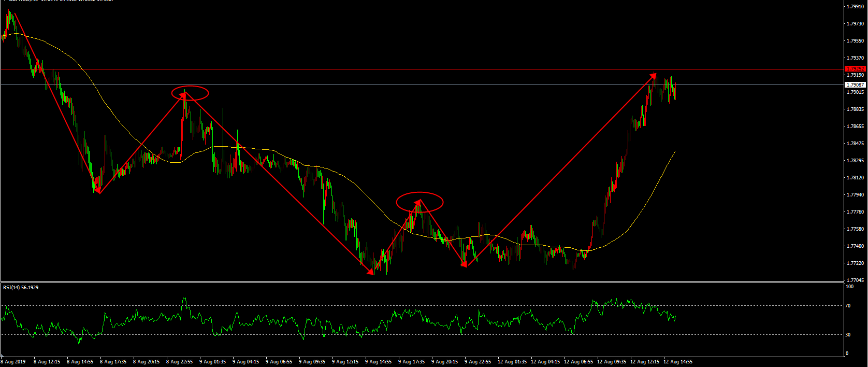The width and height of the screenshot is (868, 367).
Task: Click the 9 Aug 09:35 time label
Action: [312, 362]
